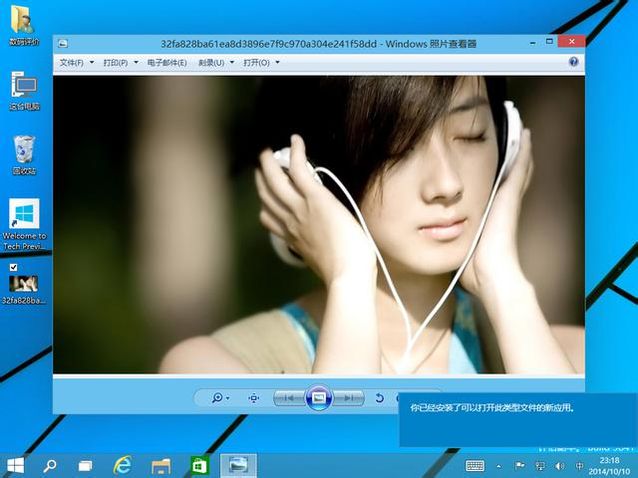
Task: Rotate the photo counterclockwise
Action: coord(379,397)
